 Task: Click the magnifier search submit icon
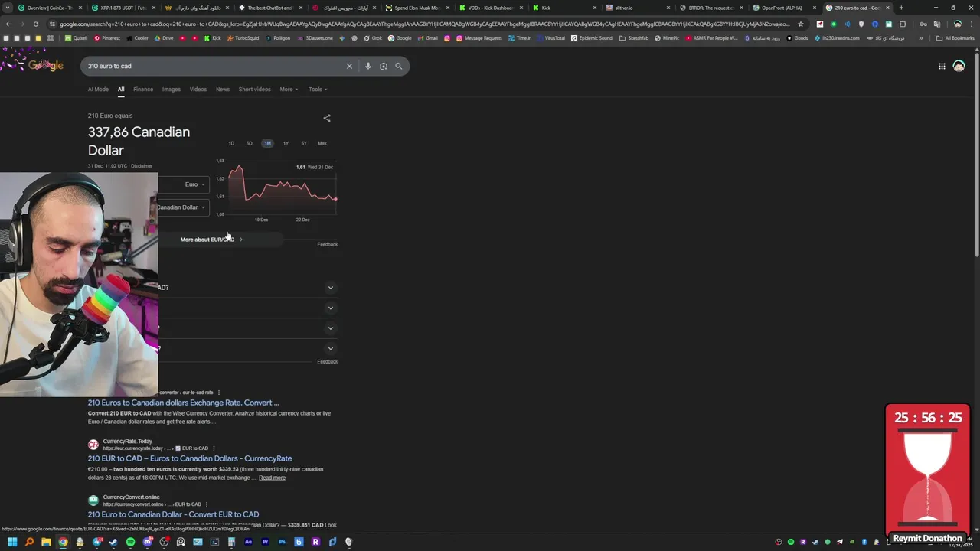coord(398,66)
